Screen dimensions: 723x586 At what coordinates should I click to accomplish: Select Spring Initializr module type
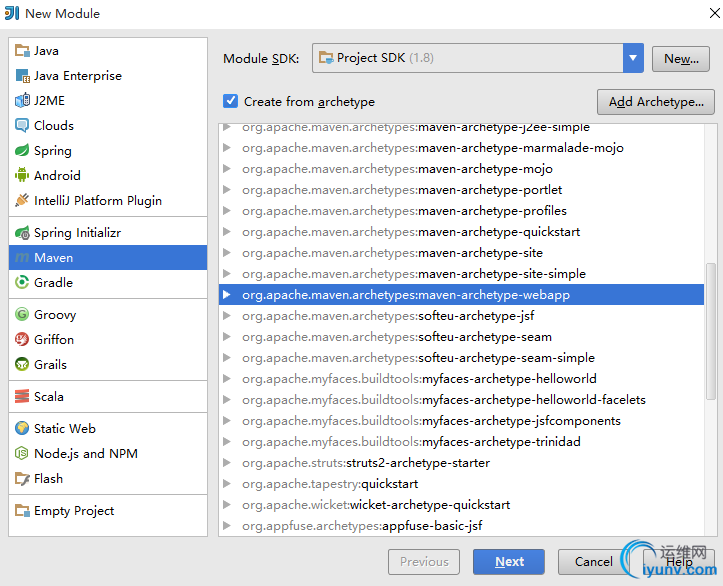pyautogui.click(x=108, y=232)
